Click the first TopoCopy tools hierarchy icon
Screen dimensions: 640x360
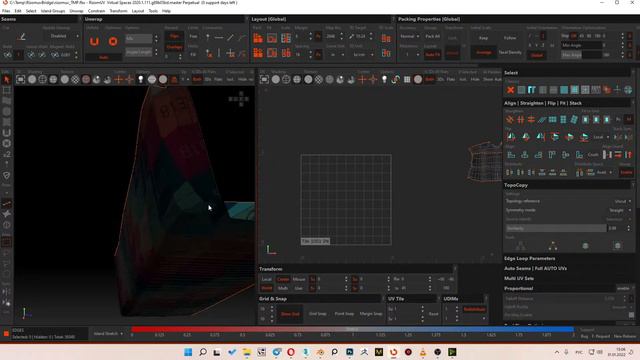pos(520,246)
